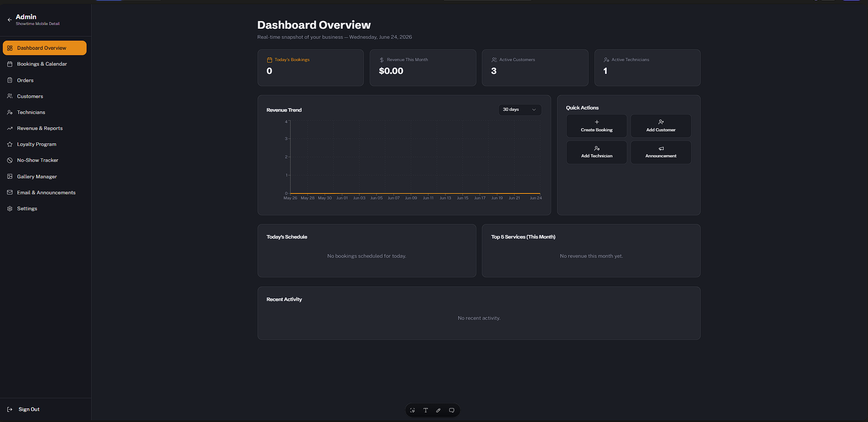Viewport: 868px width, 422px height.
Task: Click the Sign Out arrow icon
Action: [10, 409]
